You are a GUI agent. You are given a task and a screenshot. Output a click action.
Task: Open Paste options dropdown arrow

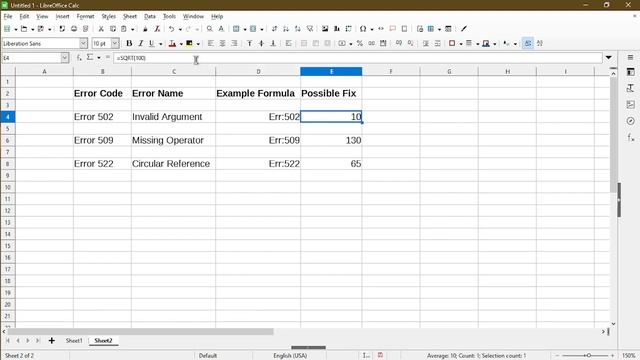point(132,29)
